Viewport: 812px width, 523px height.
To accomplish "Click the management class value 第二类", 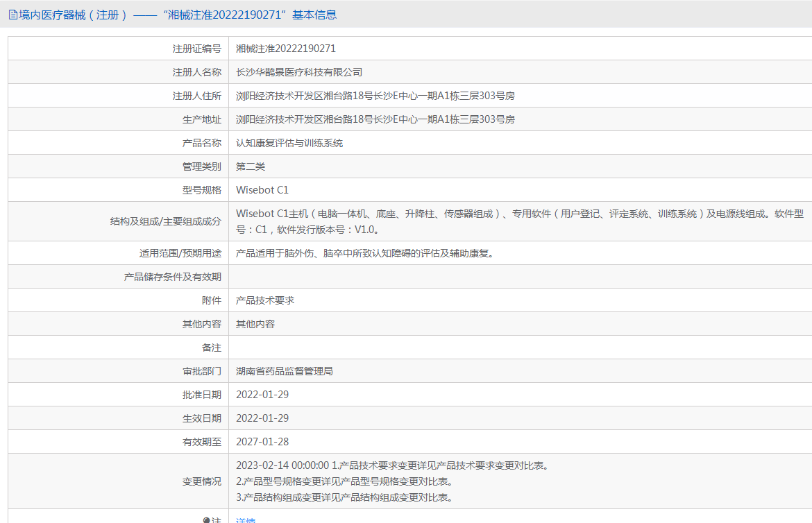I will tap(251, 166).
